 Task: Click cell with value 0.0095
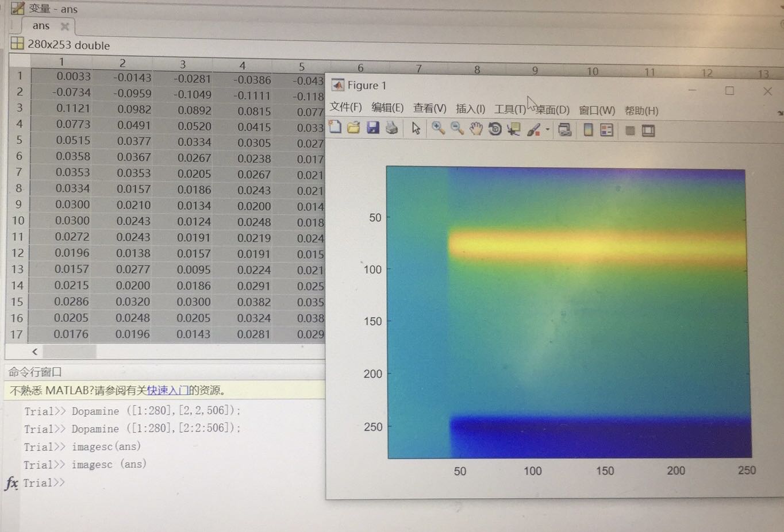coord(194,269)
